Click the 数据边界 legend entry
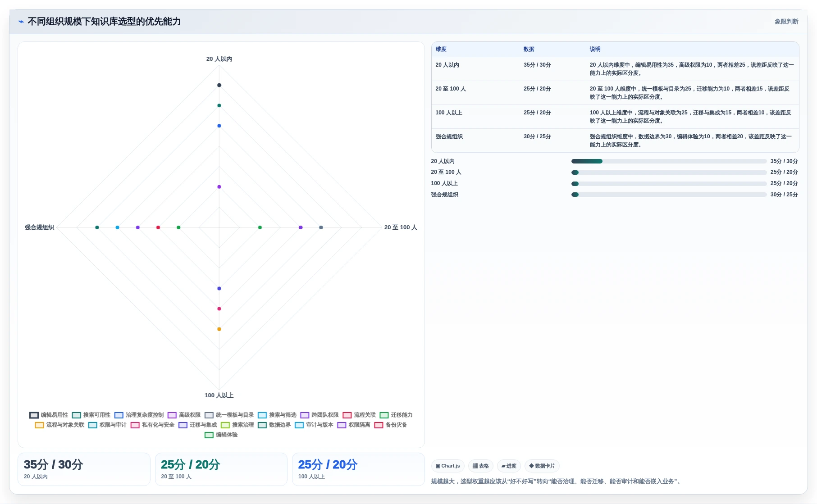The image size is (817, 504). pos(274,425)
